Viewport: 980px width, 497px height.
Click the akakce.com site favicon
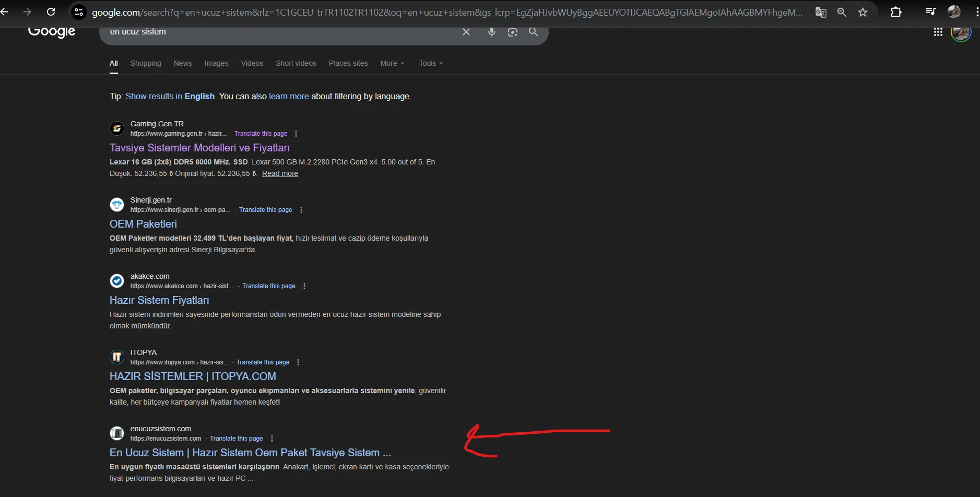tap(117, 281)
